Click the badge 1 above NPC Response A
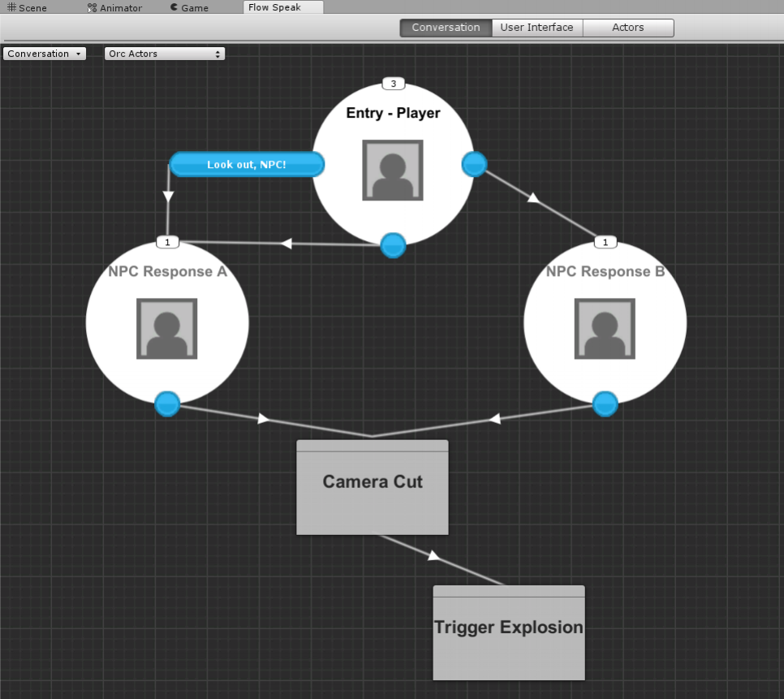This screenshot has width=784, height=699. pos(167,241)
